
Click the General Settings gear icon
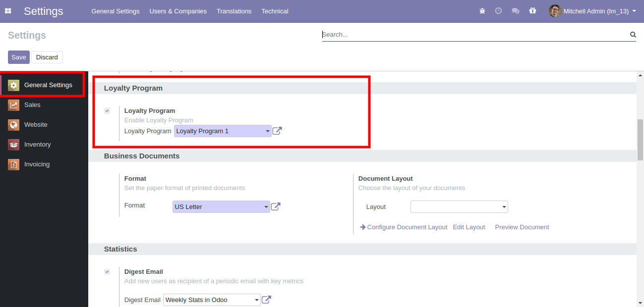tap(13, 85)
